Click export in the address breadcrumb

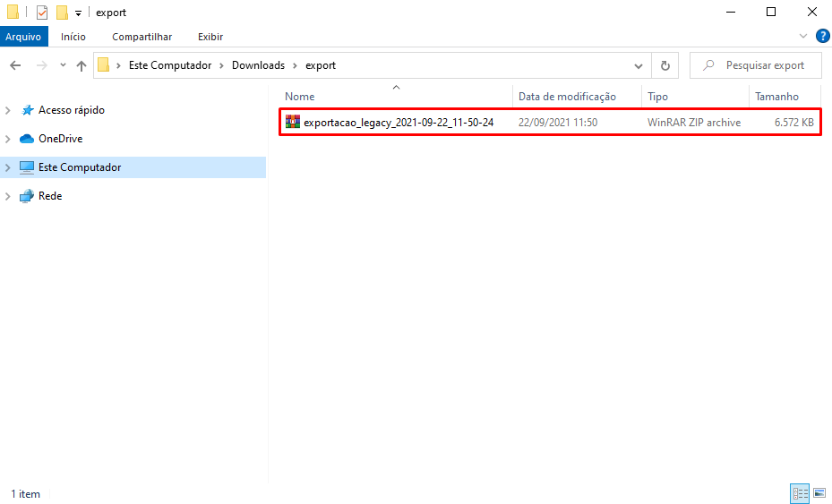(321, 65)
